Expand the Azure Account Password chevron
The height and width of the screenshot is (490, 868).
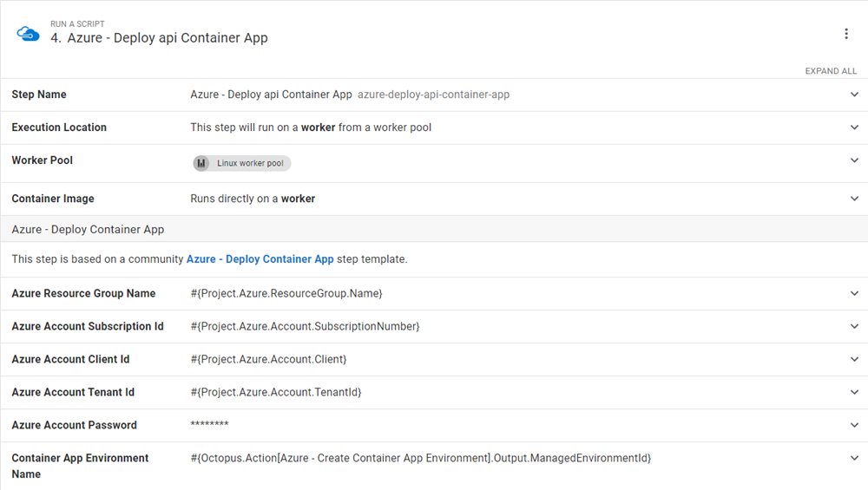coord(854,425)
